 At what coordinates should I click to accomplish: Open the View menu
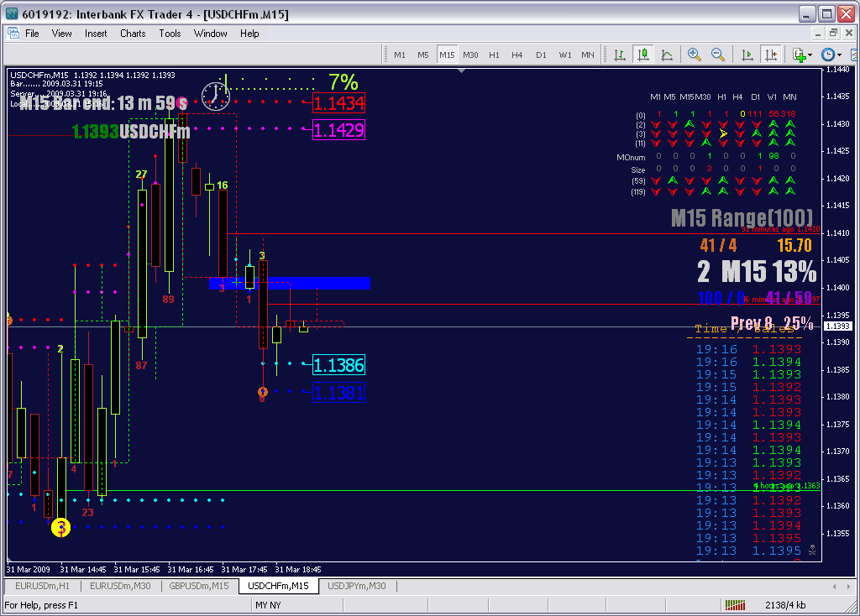62,34
